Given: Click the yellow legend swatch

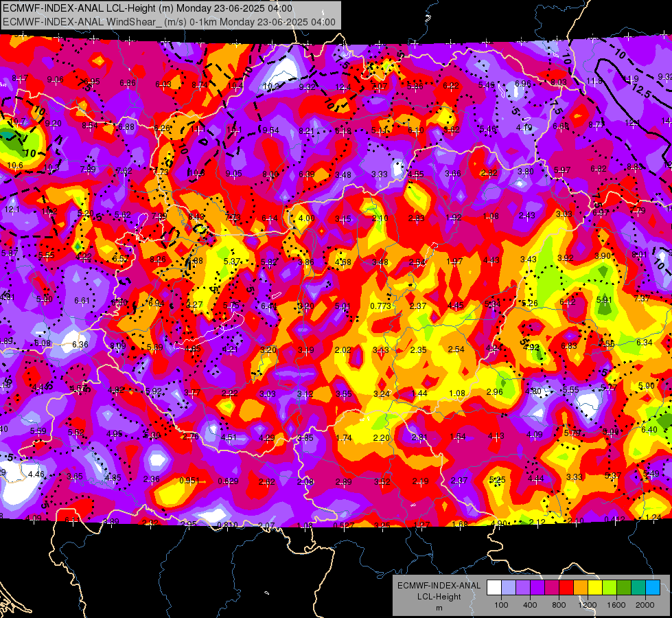Looking at the screenshot, I should pos(595,588).
